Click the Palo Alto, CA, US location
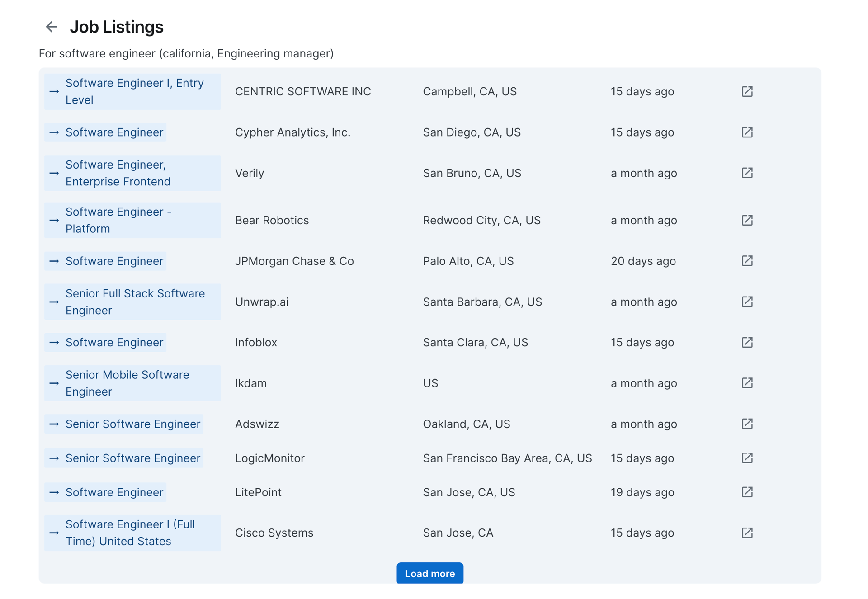868x599 pixels. [468, 261]
